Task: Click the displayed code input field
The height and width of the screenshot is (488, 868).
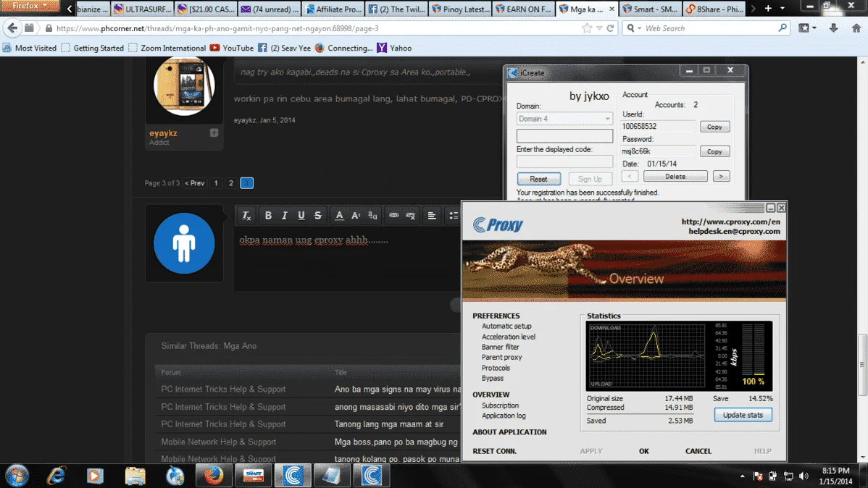Action: point(564,161)
